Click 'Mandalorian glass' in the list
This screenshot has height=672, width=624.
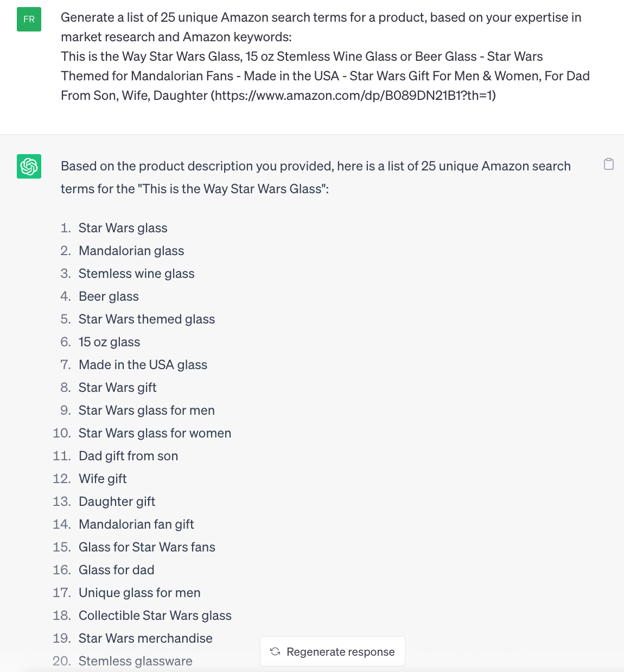pos(131,251)
